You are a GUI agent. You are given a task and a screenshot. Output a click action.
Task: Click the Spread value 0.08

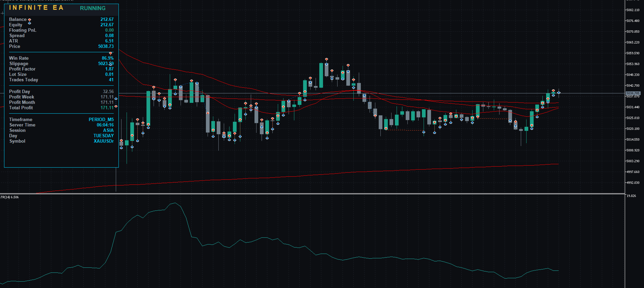[109, 36]
